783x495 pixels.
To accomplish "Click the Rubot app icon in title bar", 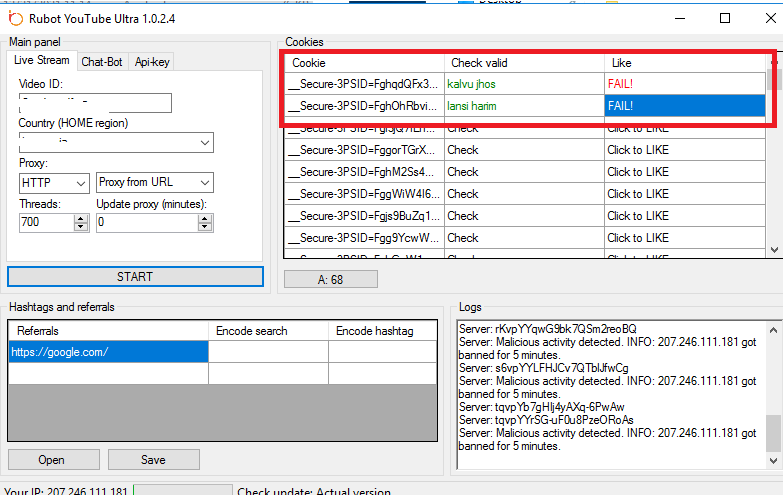I will 14,18.
